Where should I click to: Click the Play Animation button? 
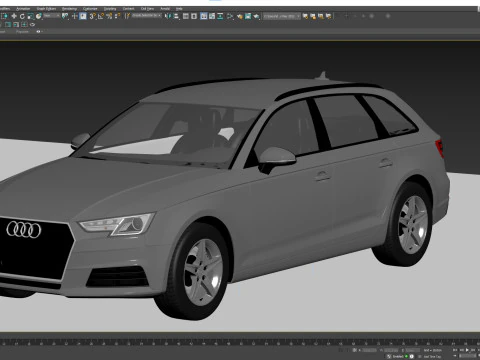click(x=467, y=350)
